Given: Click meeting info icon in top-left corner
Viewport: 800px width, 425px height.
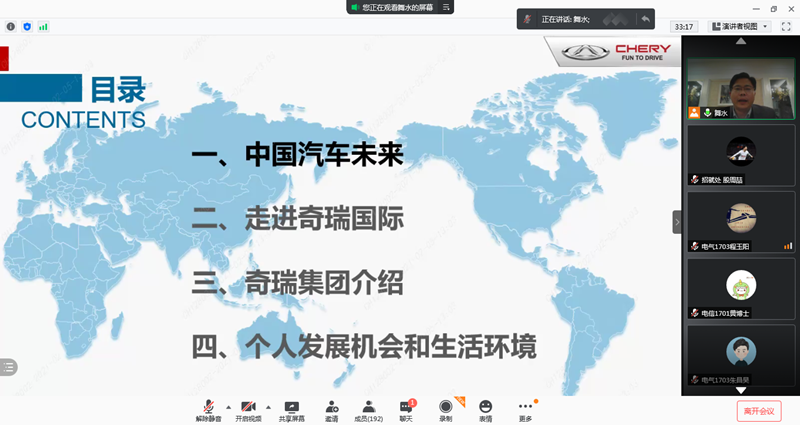Looking at the screenshot, I should (11, 26).
